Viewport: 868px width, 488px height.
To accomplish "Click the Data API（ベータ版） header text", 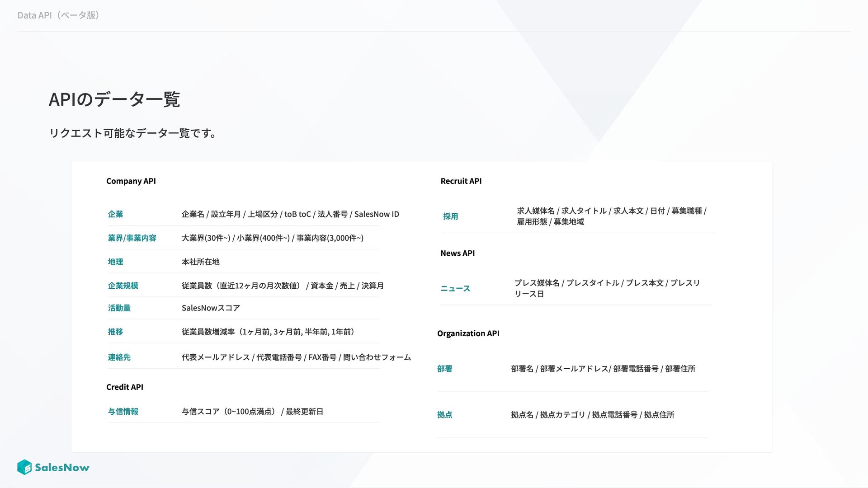I will pyautogui.click(x=58, y=15).
